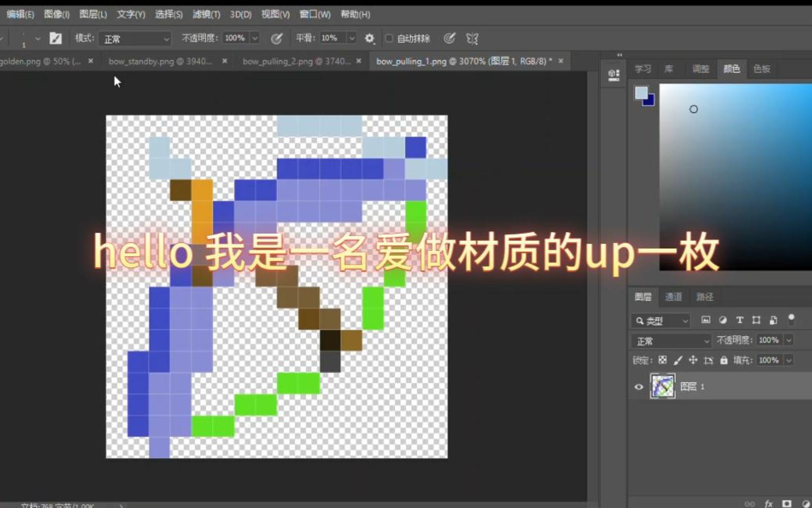Open the blend mode dropdown in Layers panel

coord(671,340)
